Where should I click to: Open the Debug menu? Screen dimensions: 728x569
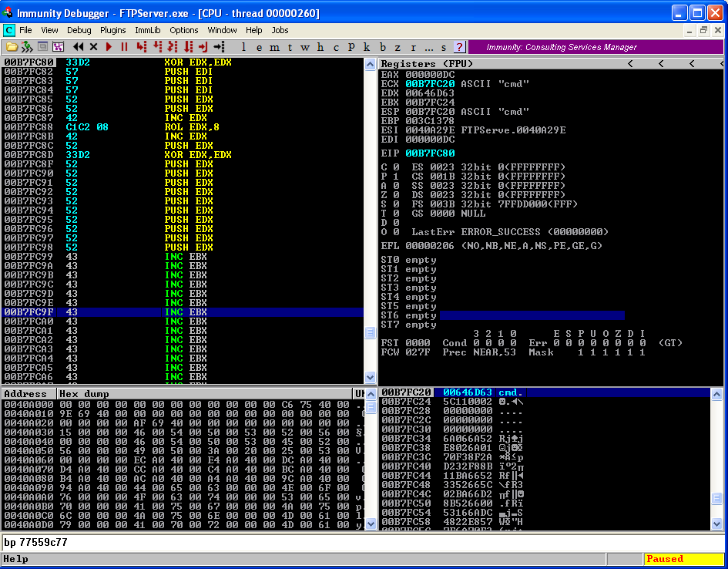[79, 30]
